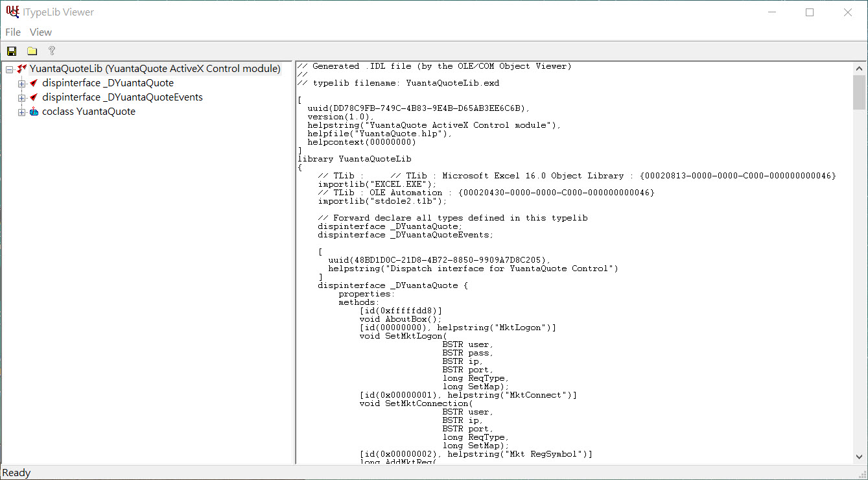
Task: Click the scroll down arrow in IDL pane
Action: (x=860, y=457)
